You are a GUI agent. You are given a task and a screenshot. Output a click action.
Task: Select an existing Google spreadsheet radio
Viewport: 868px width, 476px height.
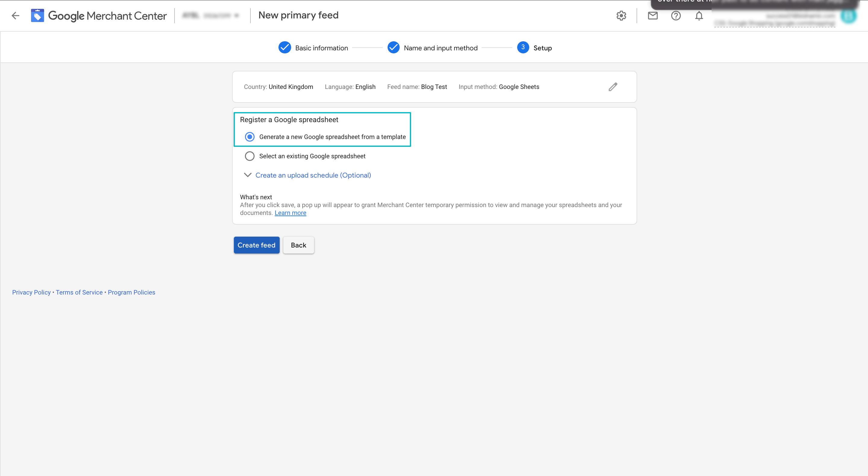click(x=249, y=156)
